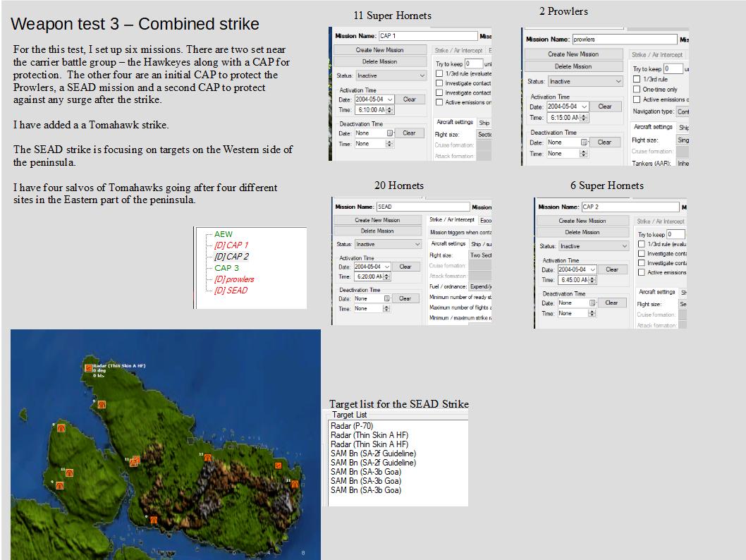The width and height of the screenshot is (746, 560).
Task: Click Create New Mission in SEAD panel
Action: coord(377,220)
